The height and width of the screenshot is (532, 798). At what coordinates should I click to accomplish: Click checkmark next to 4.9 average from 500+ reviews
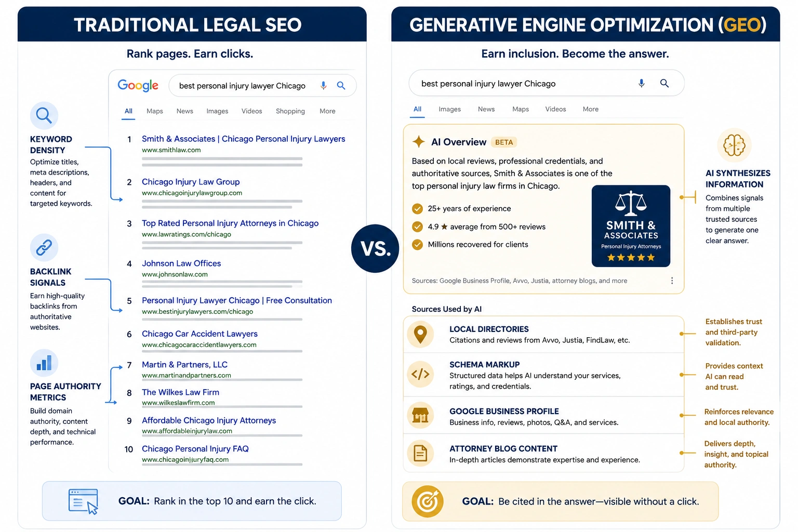pyautogui.click(x=417, y=227)
